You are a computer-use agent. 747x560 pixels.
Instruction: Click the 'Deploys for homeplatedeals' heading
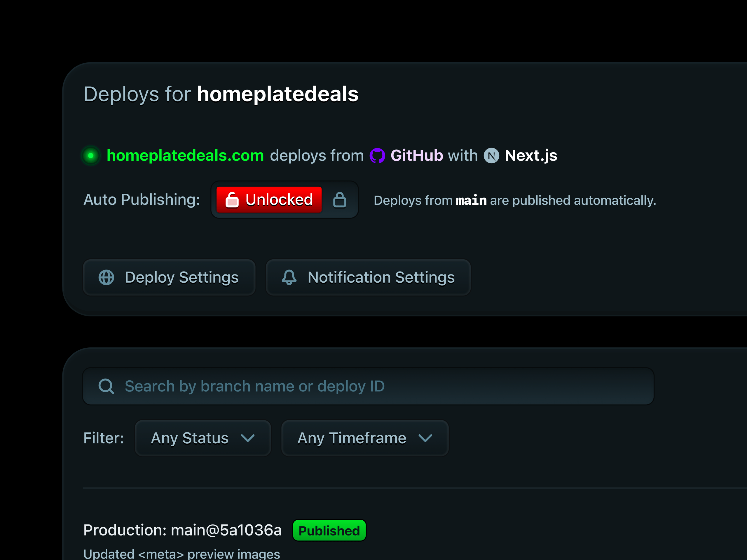click(x=221, y=94)
